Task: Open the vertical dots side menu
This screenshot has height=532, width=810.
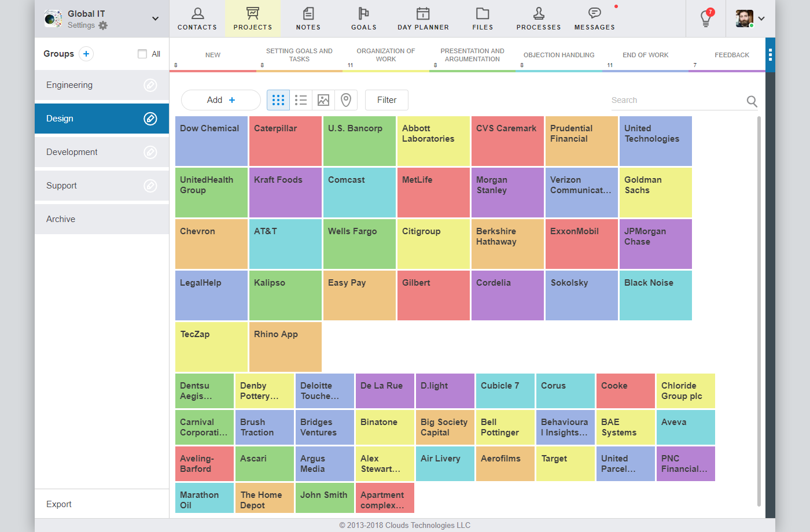Action: (770, 55)
